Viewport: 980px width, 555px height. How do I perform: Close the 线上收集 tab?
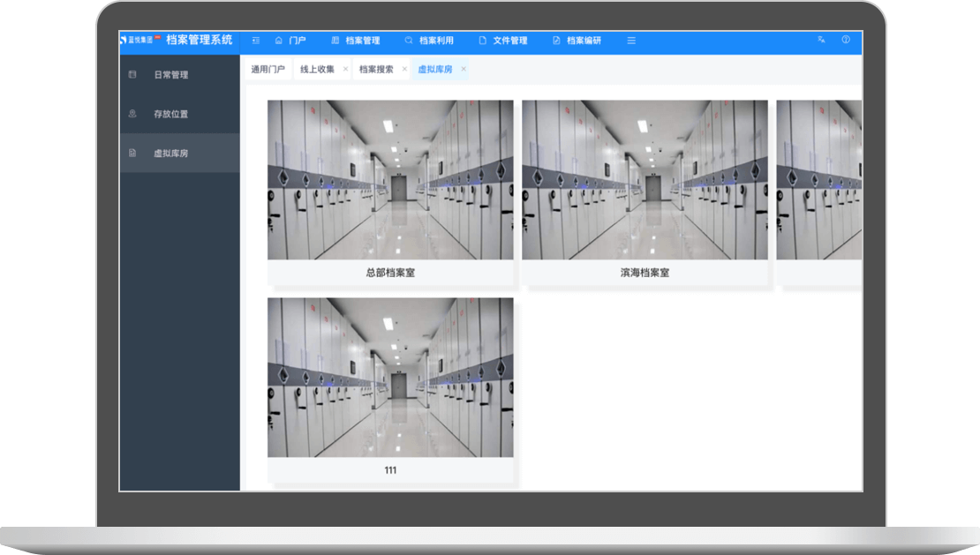[x=345, y=69]
